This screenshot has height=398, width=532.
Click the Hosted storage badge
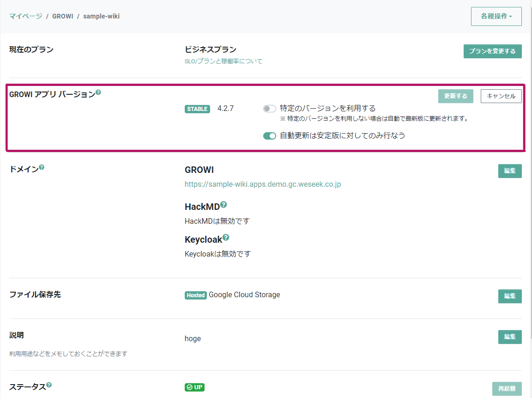[196, 295]
